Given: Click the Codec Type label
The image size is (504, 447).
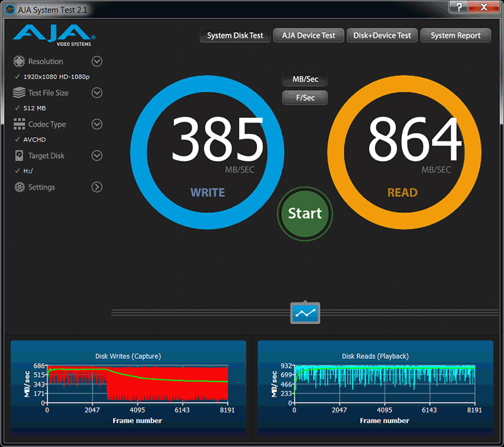Looking at the screenshot, I should click(47, 124).
